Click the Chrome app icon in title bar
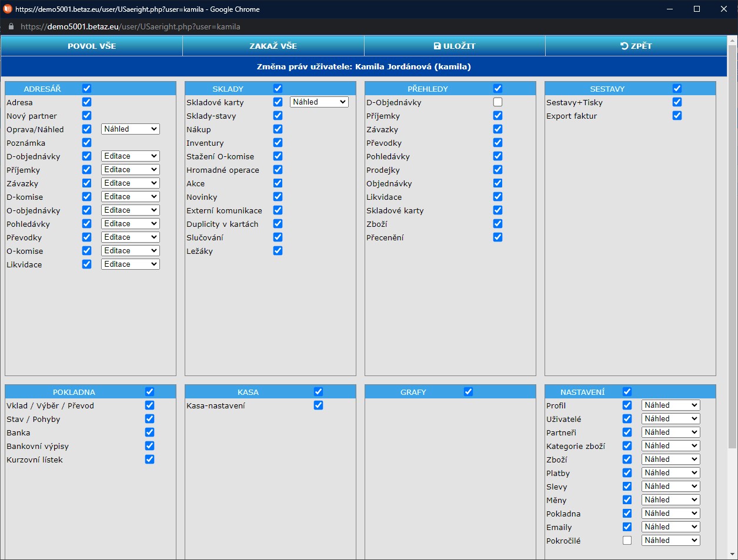The image size is (738, 560). pos(8,9)
